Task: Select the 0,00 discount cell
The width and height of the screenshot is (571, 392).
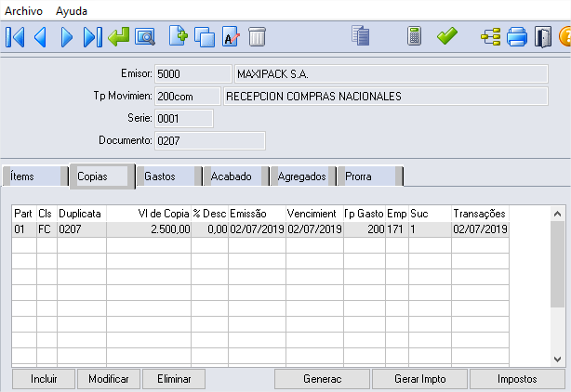Action: (x=209, y=229)
